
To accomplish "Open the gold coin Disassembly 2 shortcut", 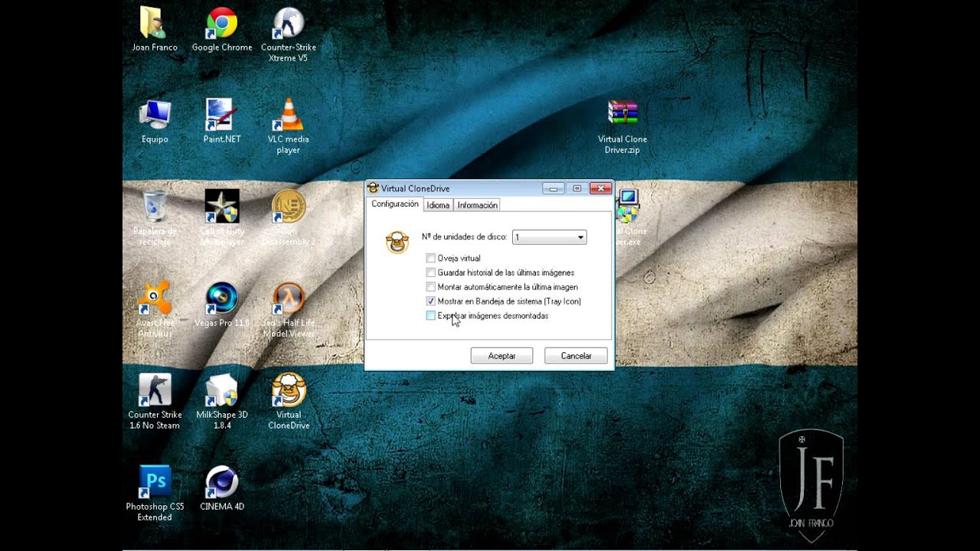I will [289, 207].
